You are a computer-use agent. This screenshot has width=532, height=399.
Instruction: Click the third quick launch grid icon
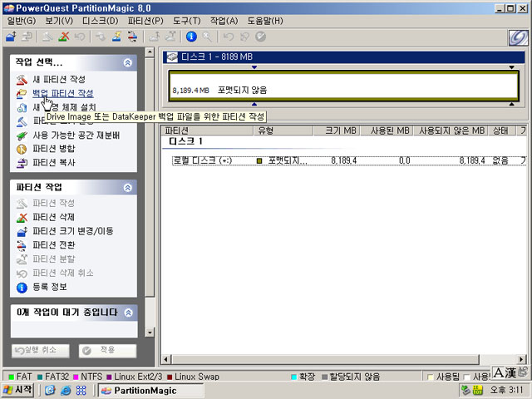click(81, 390)
